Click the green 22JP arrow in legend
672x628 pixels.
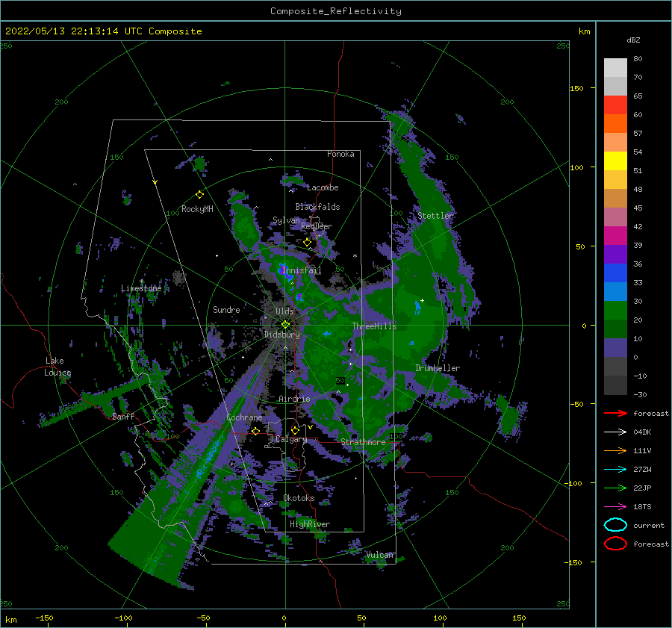615,488
